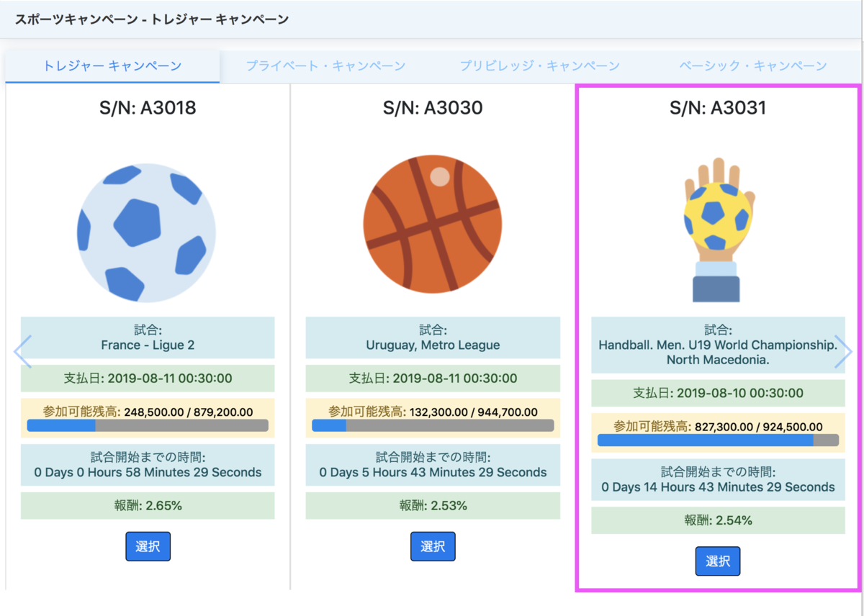
Task: Click 0 Days 14 Hours 43 Minutes countdown
Action: (x=718, y=487)
